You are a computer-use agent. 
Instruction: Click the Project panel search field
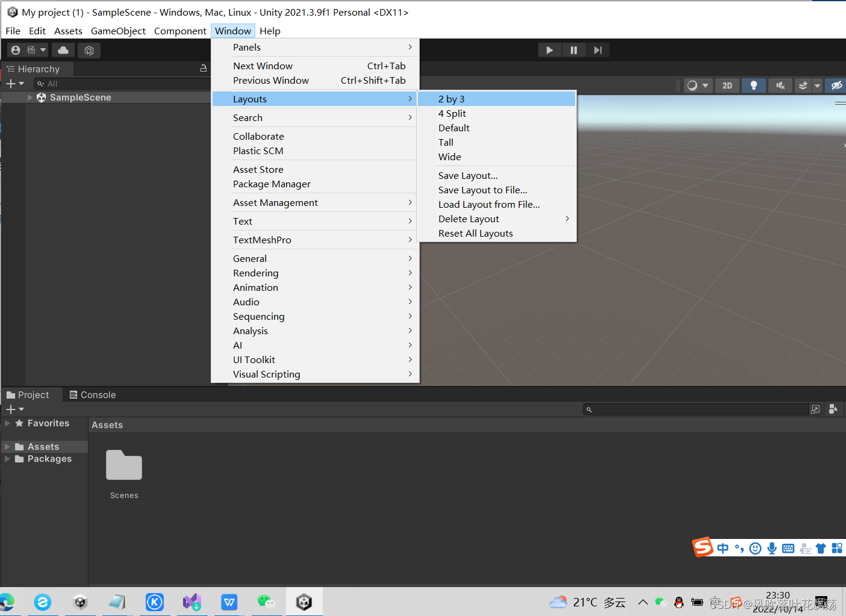[695, 409]
